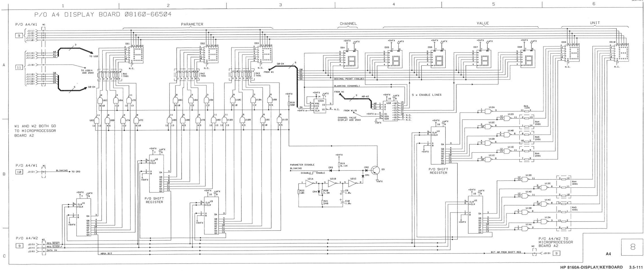Click the 40th BIT line label

pos(106,254)
